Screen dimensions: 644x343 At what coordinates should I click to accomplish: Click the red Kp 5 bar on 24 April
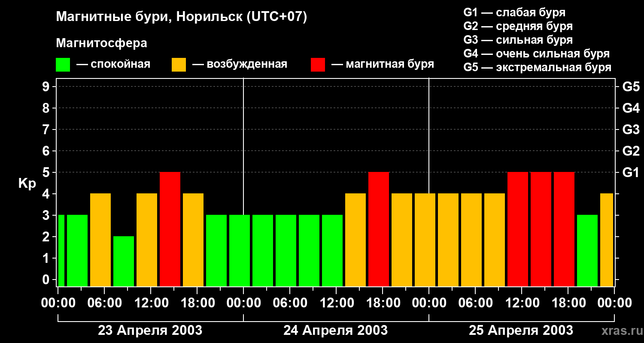pos(379,229)
